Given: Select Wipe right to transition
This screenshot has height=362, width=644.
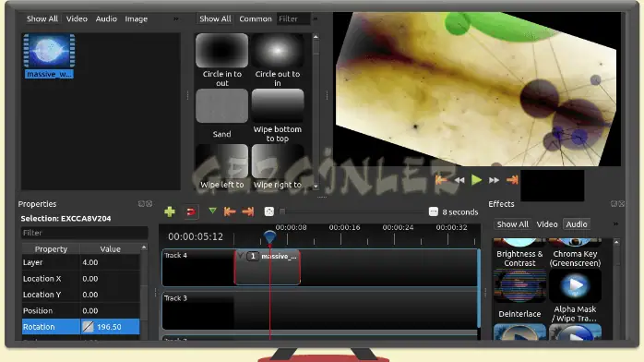Looking at the screenshot, I should click(278, 162).
